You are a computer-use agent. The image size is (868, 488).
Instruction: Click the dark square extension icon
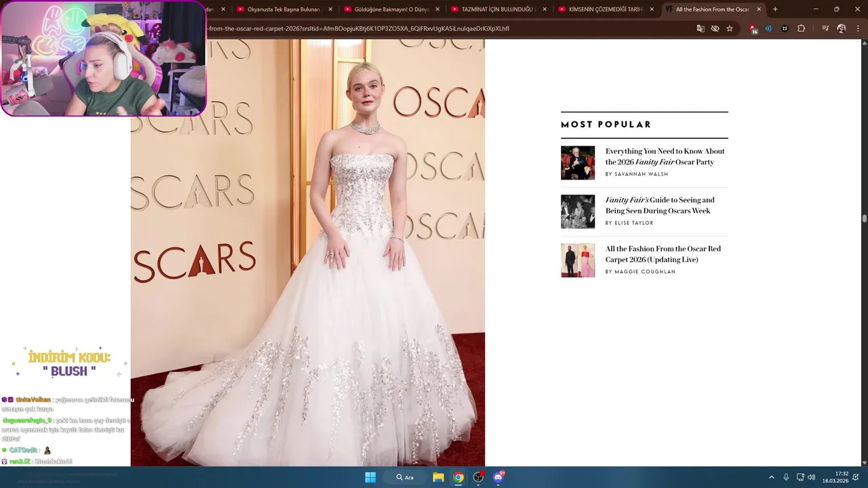[x=785, y=28]
